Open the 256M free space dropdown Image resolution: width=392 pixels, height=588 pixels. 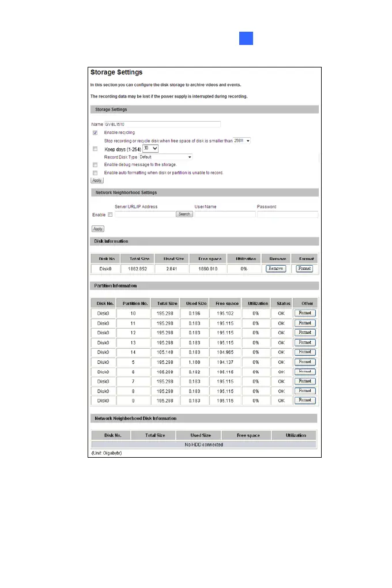click(242, 141)
